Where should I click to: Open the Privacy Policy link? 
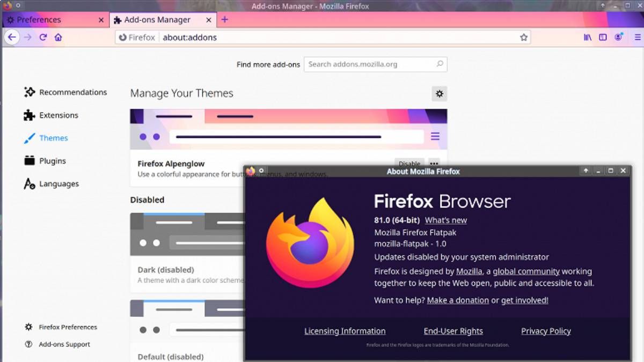coord(546,331)
